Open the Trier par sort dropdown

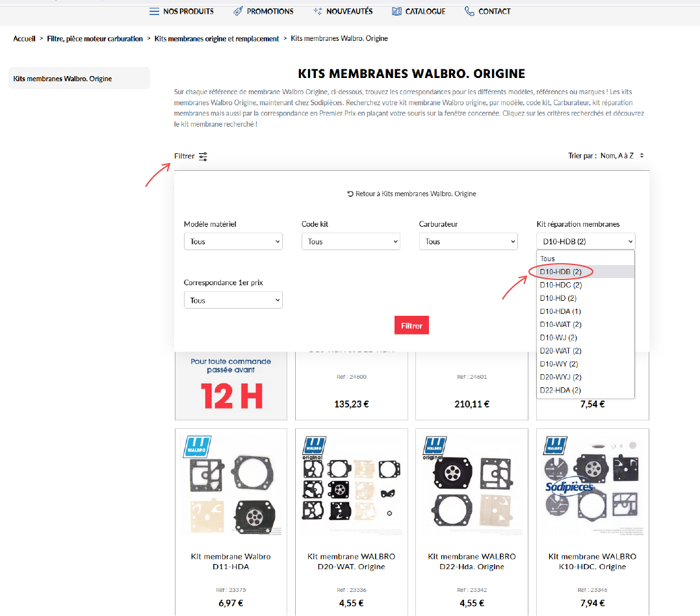pyautogui.click(x=622, y=155)
